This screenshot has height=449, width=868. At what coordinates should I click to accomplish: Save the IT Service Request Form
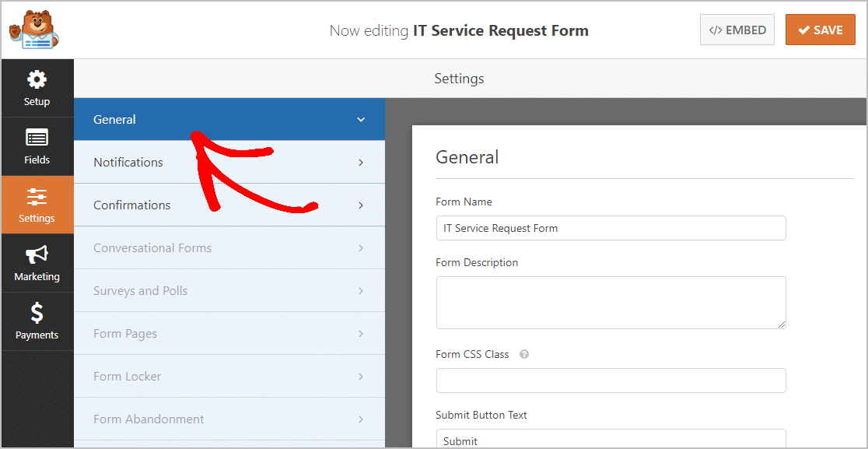coord(821,30)
